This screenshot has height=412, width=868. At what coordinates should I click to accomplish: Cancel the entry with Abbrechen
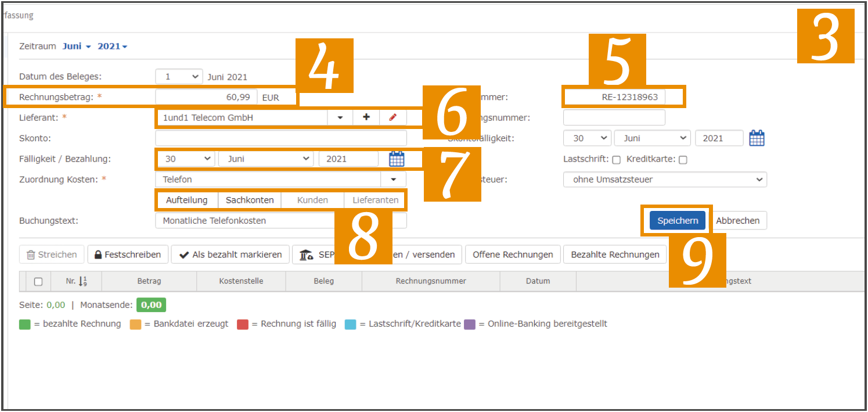738,221
